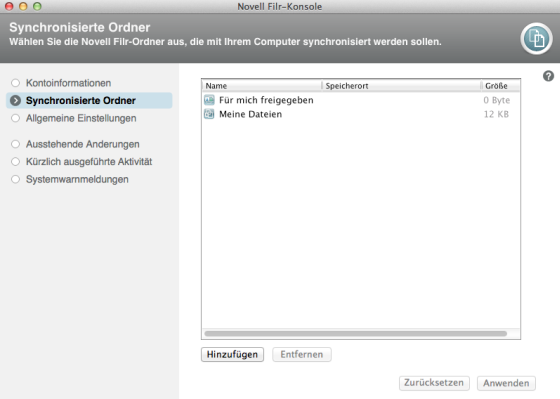
Task: Click the horizontal scrollbar of folder list
Action: point(356,334)
